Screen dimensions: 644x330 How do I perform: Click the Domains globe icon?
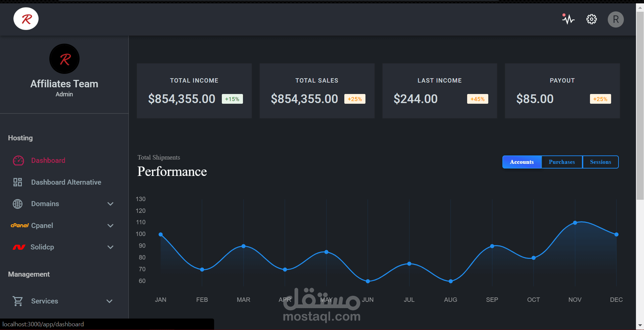17,204
